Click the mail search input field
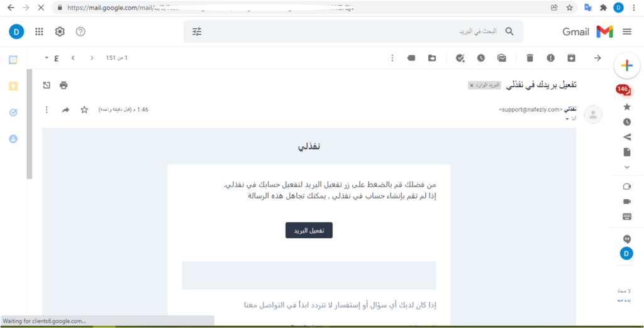This screenshot has width=644, height=328. pos(353,31)
